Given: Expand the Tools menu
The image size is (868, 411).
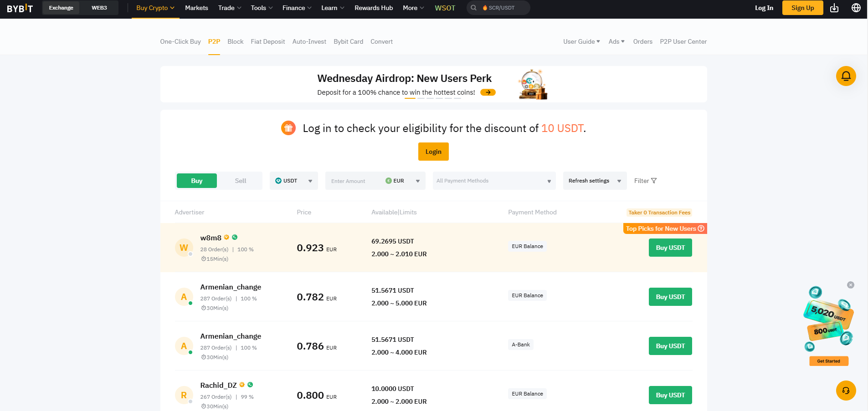Looking at the screenshot, I should [x=262, y=8].
